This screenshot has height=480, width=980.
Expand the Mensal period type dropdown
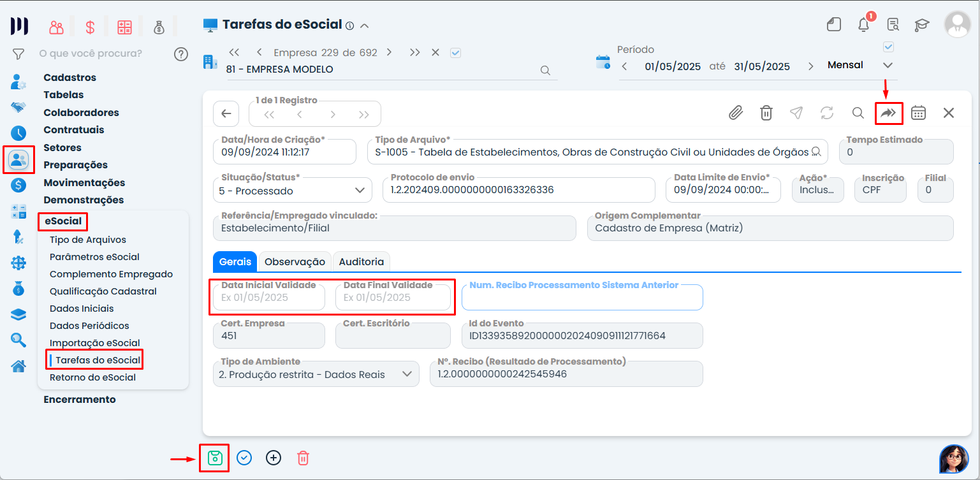pos(888,66)
